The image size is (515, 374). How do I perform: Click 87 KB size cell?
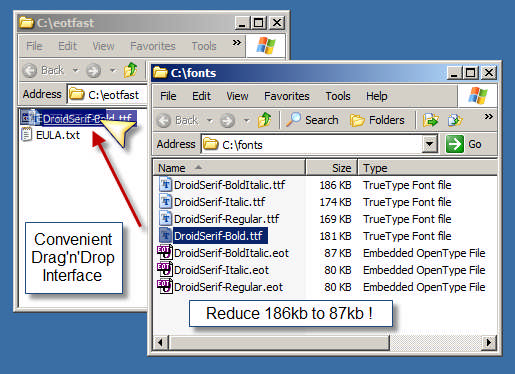click(x=338, y=253)
